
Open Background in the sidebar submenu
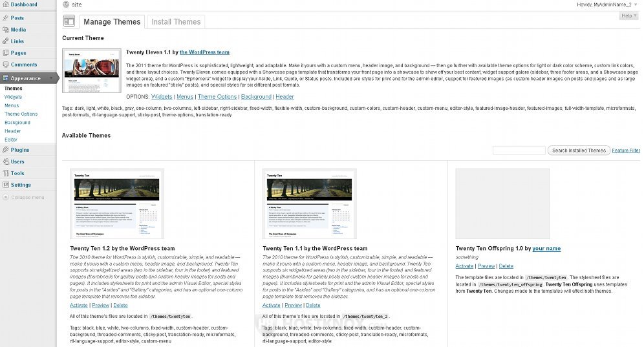17,123
